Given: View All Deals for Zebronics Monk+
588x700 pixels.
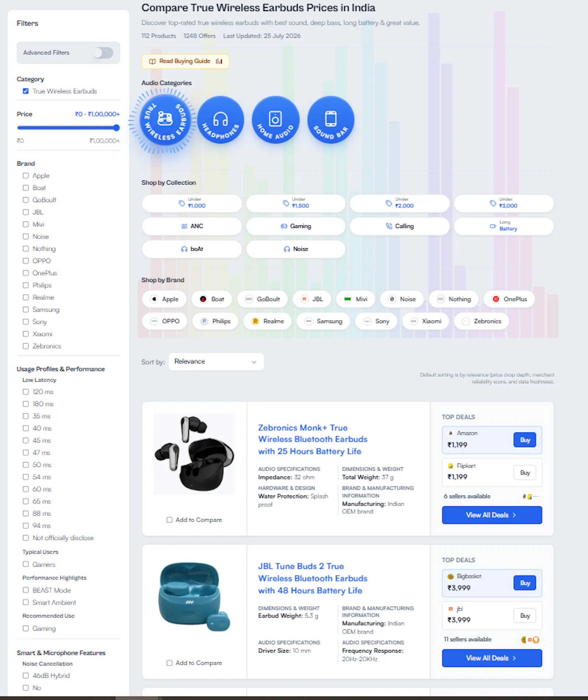Looking at the screenshot, I should point(492,515).
